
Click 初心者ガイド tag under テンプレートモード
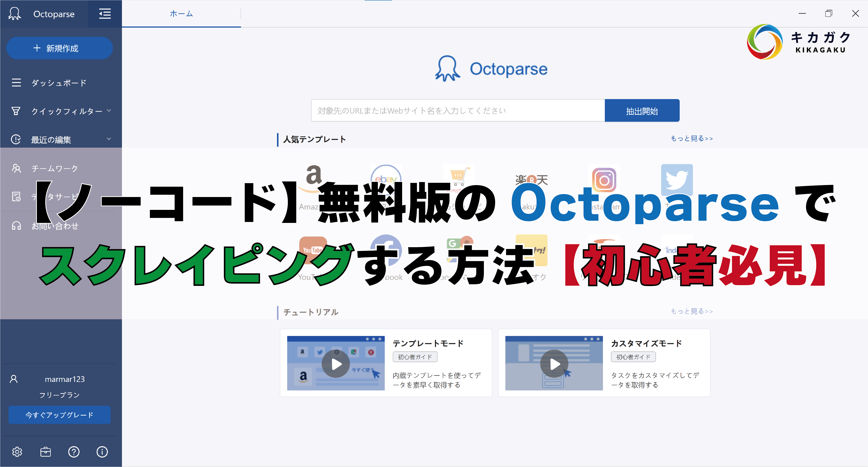(415, 357)
